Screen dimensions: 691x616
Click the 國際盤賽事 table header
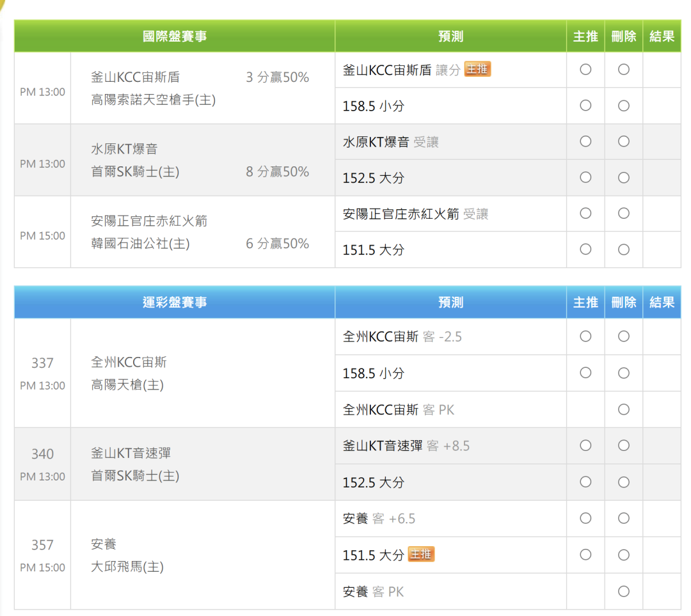pos(175,36)
